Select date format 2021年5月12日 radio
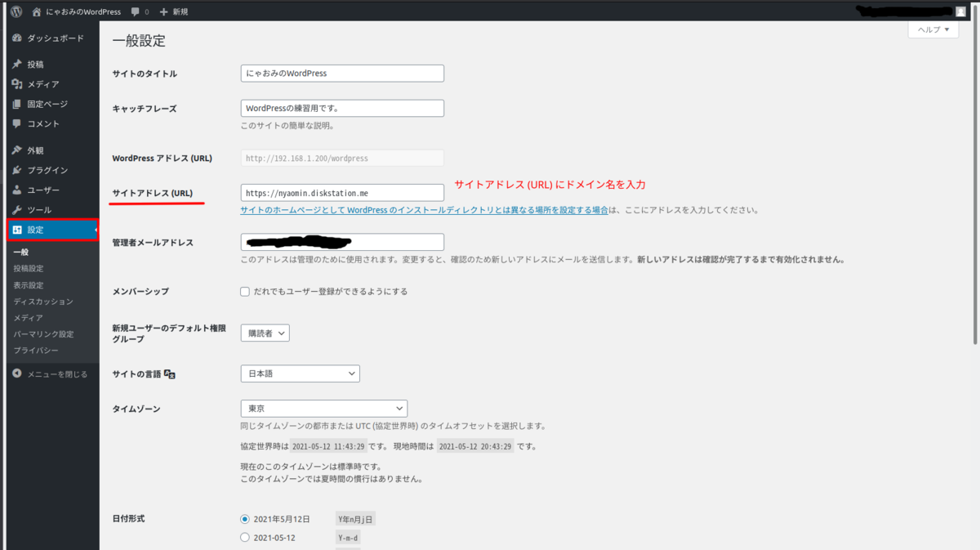Screen dimensions: 980x550 (x=245, y=519)
